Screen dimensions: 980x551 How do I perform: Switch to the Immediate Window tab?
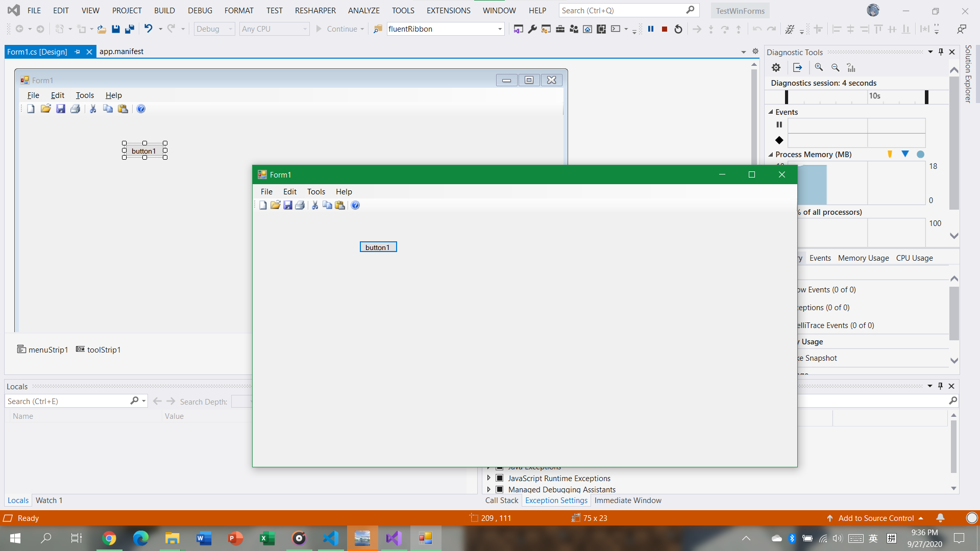tap(627, 500)
